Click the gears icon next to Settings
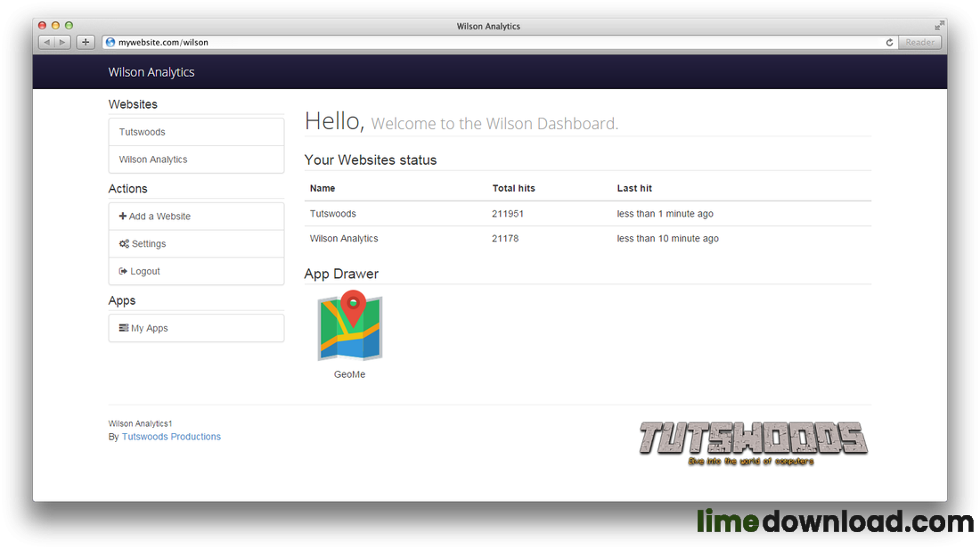 point(124,243)
